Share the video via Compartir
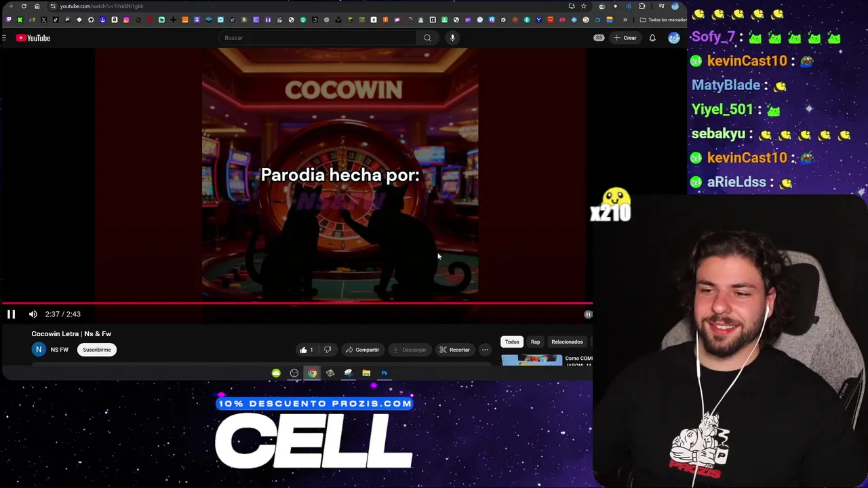 (x=362, y=350)
